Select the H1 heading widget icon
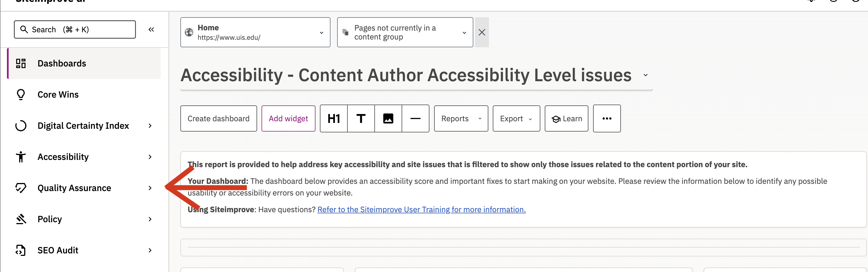The width and height of the screenshot is (868, 272). point(334,118)
